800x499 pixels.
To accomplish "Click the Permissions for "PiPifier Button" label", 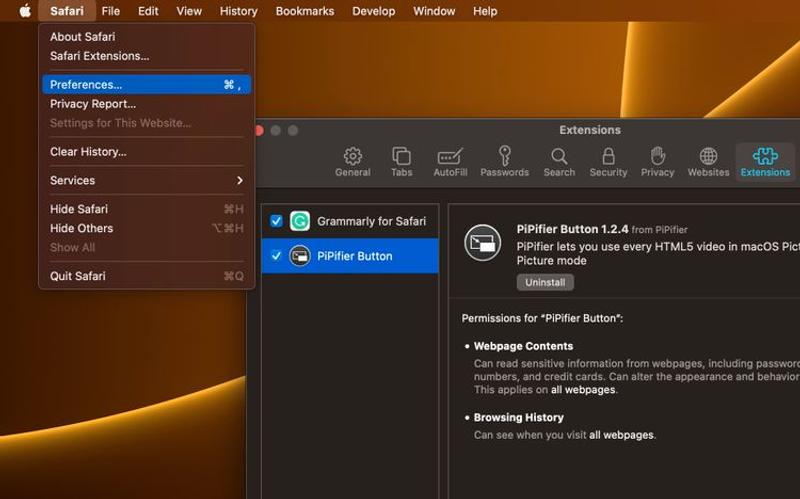I will click(x=542, y=318).
